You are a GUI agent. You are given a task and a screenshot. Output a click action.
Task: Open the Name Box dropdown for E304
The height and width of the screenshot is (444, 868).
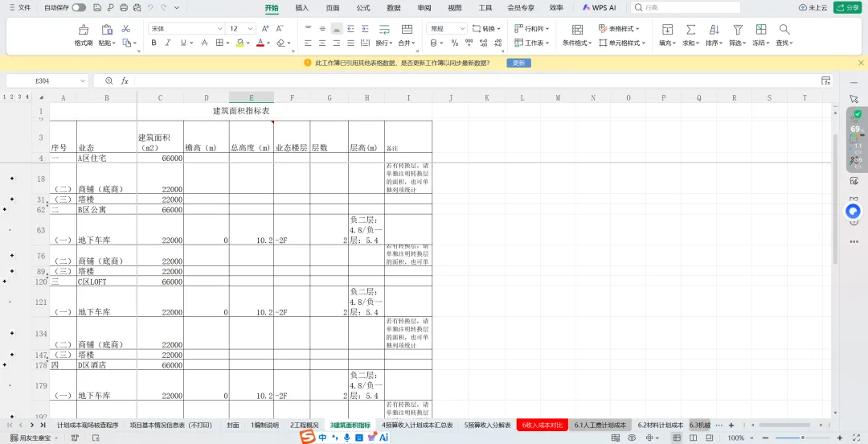coord(83,81)
